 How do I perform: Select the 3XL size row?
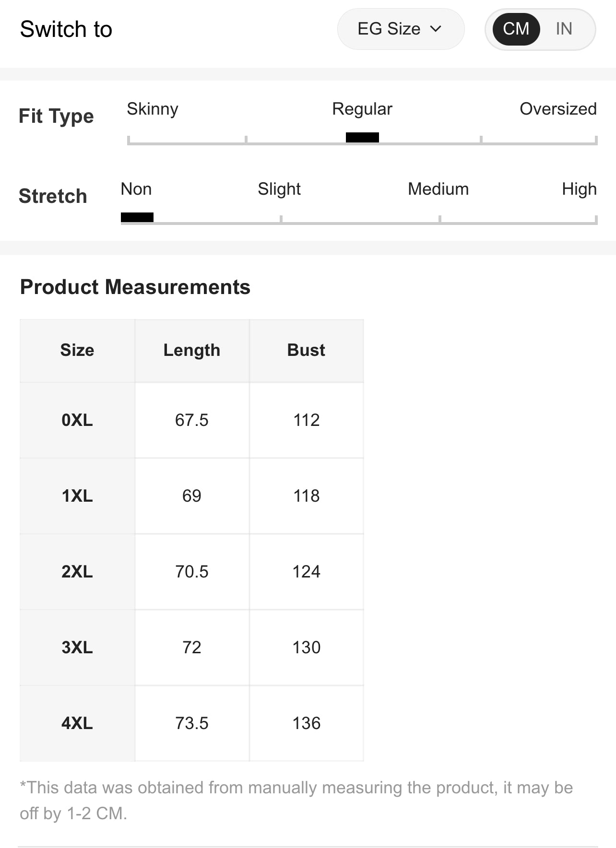tap(77, 648)
